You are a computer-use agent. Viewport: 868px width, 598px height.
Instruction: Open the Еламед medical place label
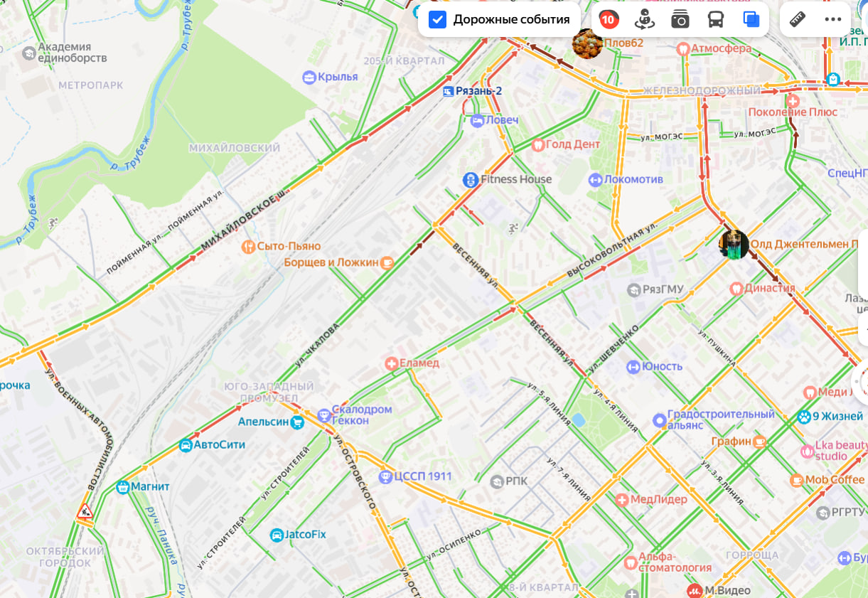pyautogui.click(x=419, y=363)
